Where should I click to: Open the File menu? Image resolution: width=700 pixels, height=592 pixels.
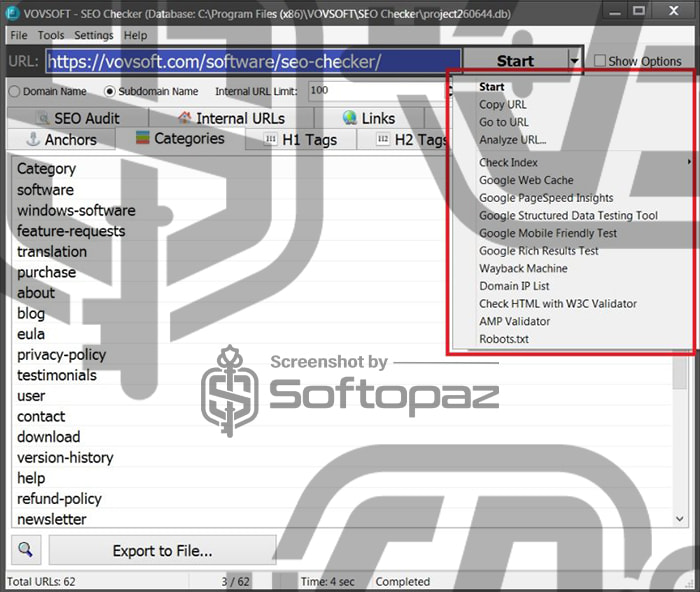(x=19, y=35)
